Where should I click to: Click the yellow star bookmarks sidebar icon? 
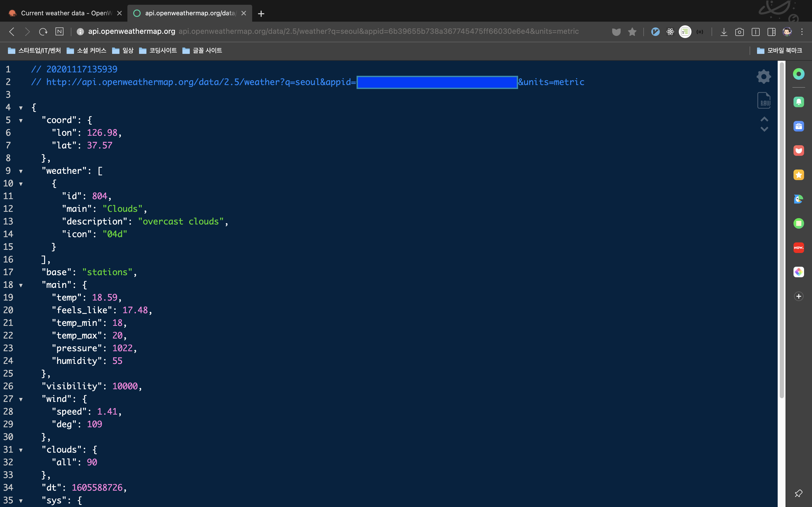[x=799, y=175]
